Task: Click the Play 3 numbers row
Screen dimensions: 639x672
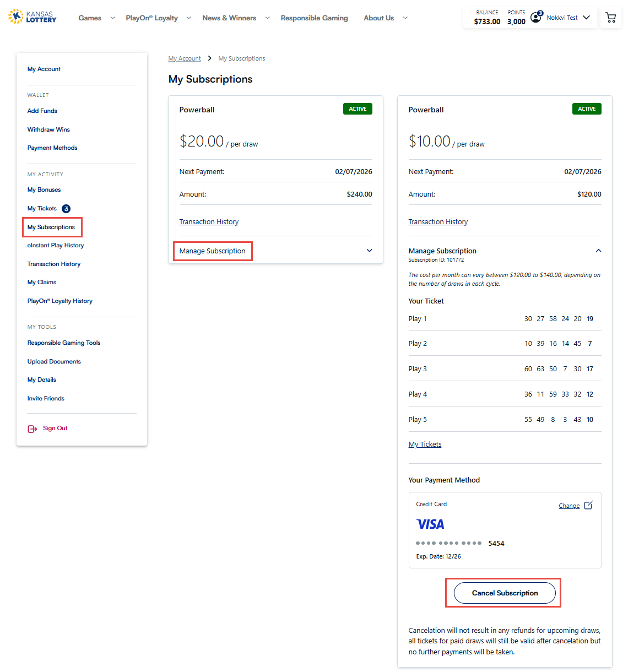Action: 505,368
